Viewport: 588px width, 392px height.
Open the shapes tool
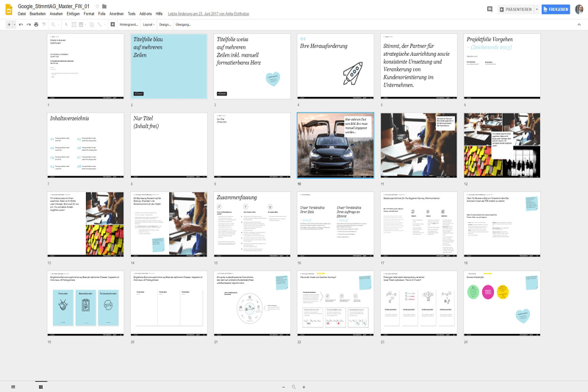click(x=91, y=25)
